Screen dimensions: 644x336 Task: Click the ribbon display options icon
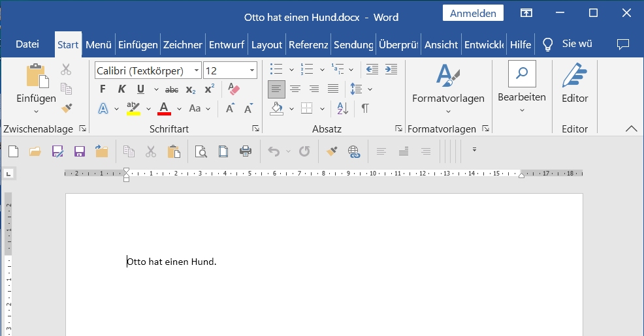coord(526,12)
